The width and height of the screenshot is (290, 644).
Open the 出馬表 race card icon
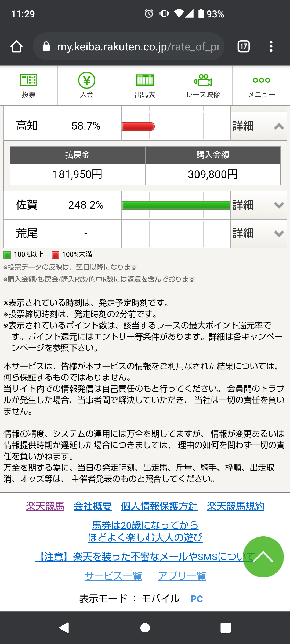[145, 80]
